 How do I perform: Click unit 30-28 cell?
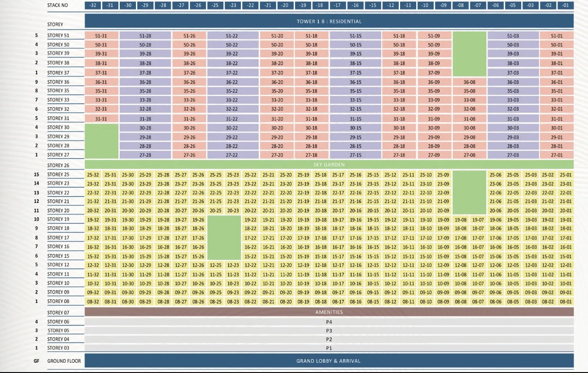[145, 128]
